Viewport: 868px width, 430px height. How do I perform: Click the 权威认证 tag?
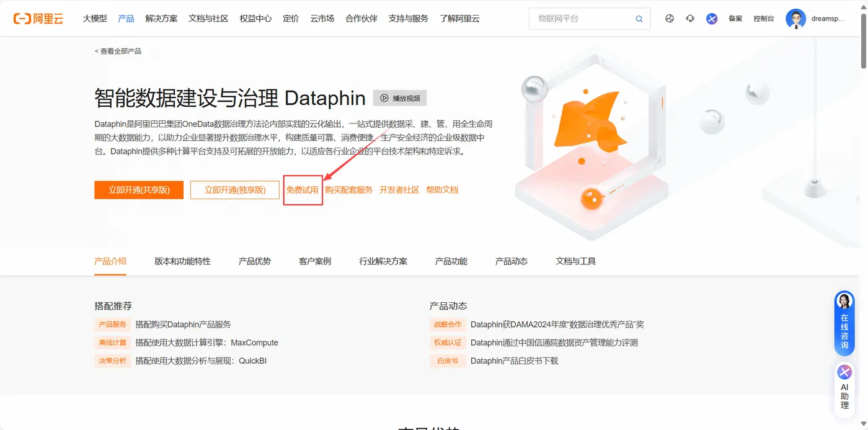coord(448,343)
